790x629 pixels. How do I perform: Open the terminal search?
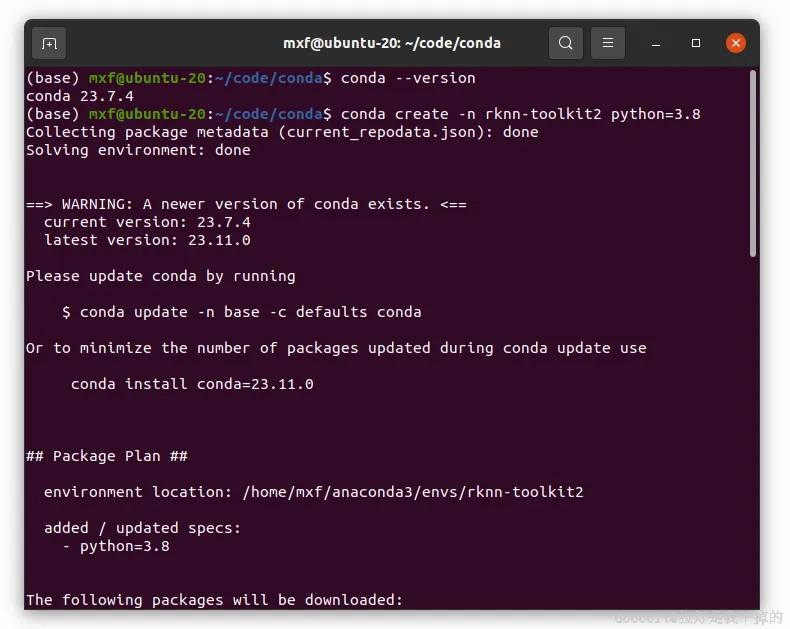pos(566,43)
